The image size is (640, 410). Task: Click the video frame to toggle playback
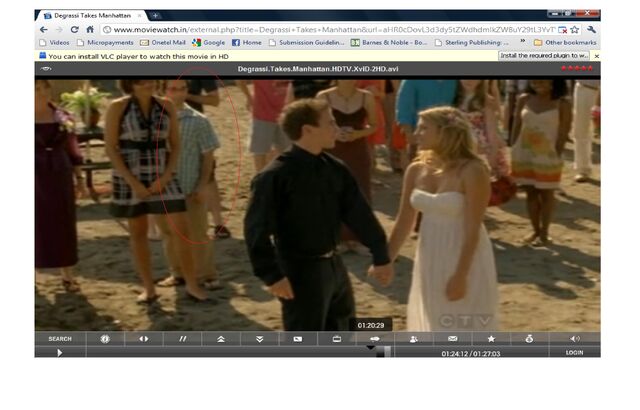tap(318, 205)
